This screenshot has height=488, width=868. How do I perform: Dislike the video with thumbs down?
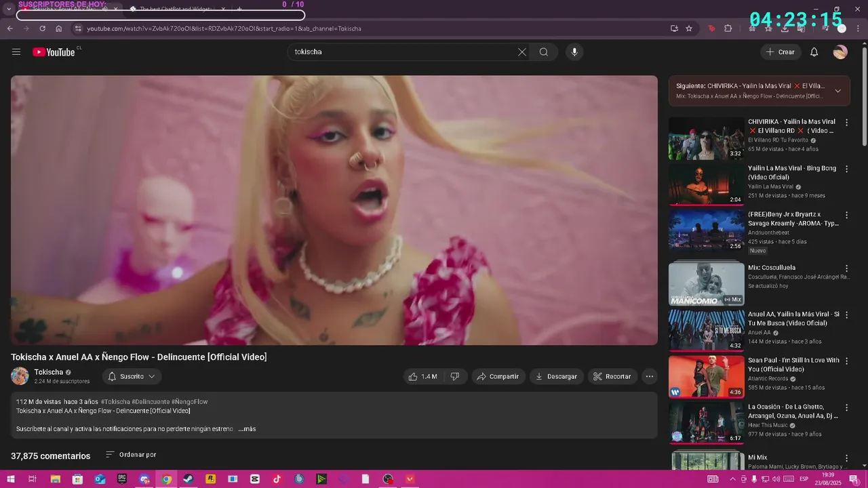pos(455,376)
